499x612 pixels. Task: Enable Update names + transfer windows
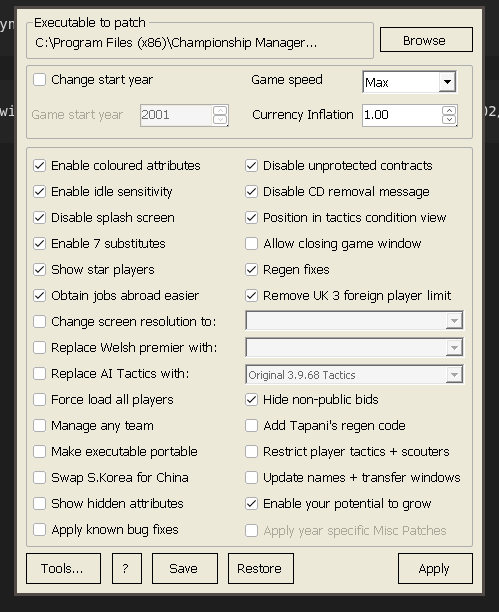[251, 477]
